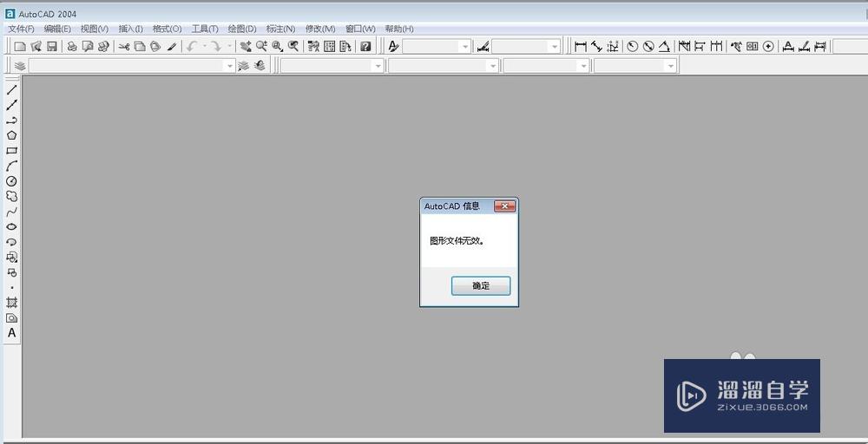Click the Cut scissors icon
868x444 pixels.
coord(124,47)
